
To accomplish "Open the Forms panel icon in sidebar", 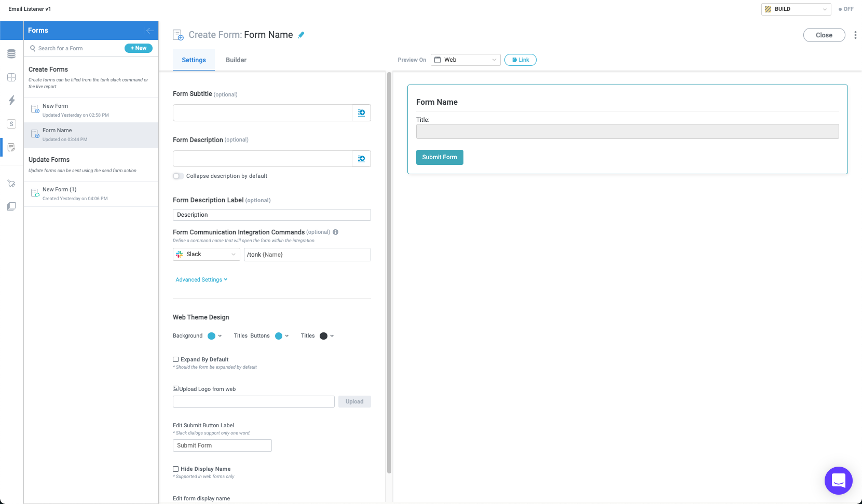I will [11, 147].
